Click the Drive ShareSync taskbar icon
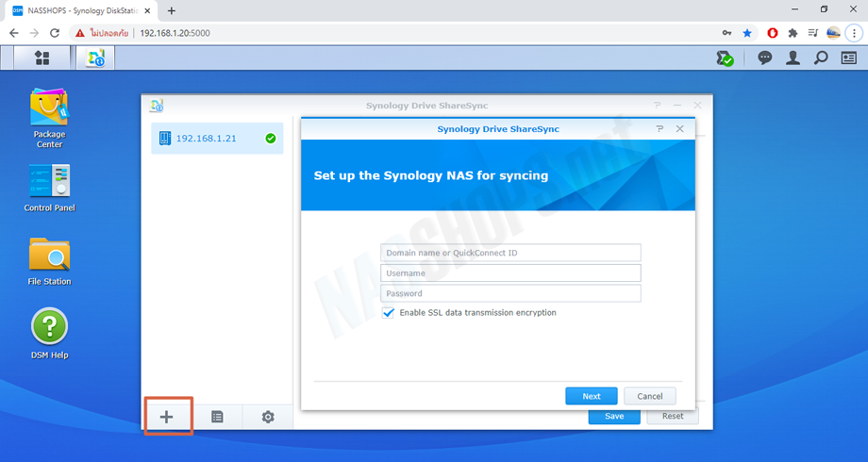 coord(95,58)
